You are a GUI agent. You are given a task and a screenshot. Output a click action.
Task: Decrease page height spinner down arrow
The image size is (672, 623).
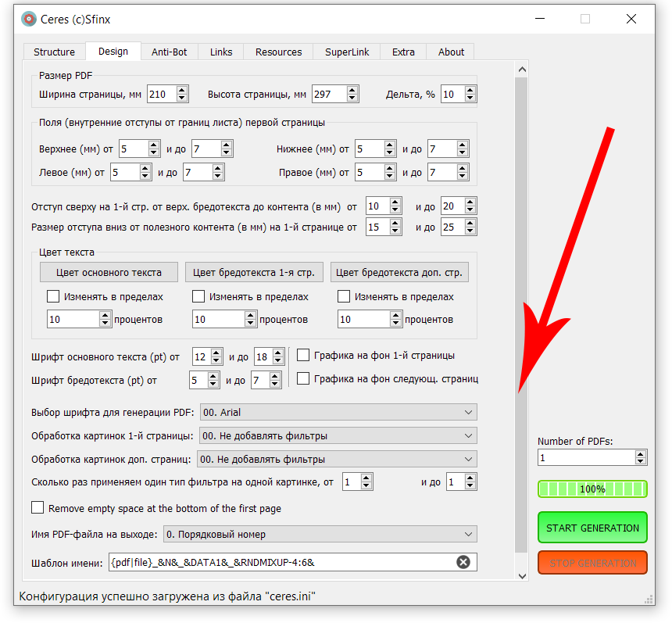(352, 98)
